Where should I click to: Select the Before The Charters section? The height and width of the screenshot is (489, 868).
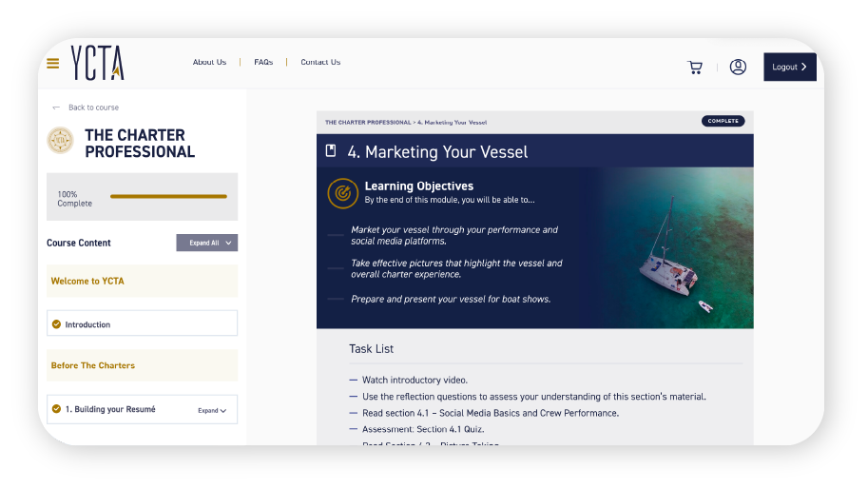(143, 365)
